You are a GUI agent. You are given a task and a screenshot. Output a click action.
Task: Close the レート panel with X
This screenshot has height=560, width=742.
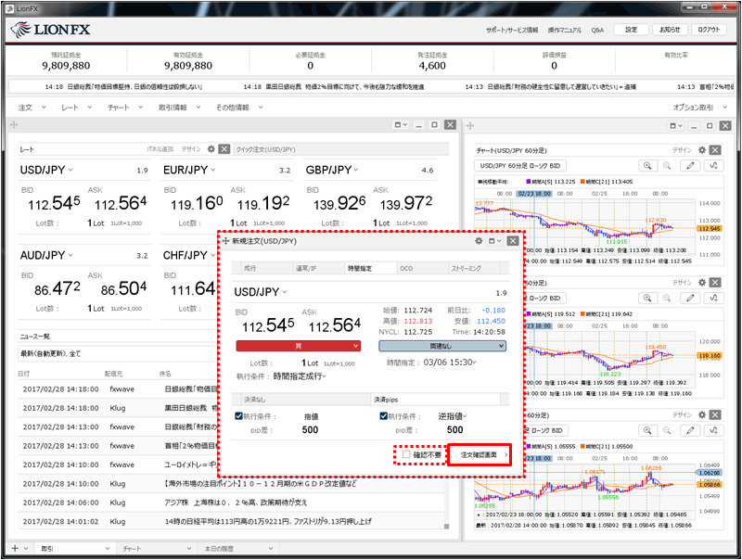click(224, 149)
